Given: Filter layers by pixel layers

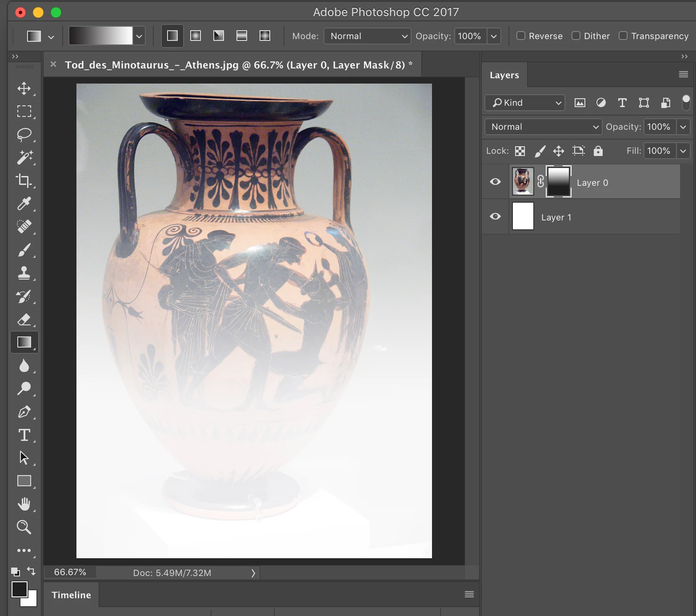Looking at the screenshot, I should (x=580, y=103).
